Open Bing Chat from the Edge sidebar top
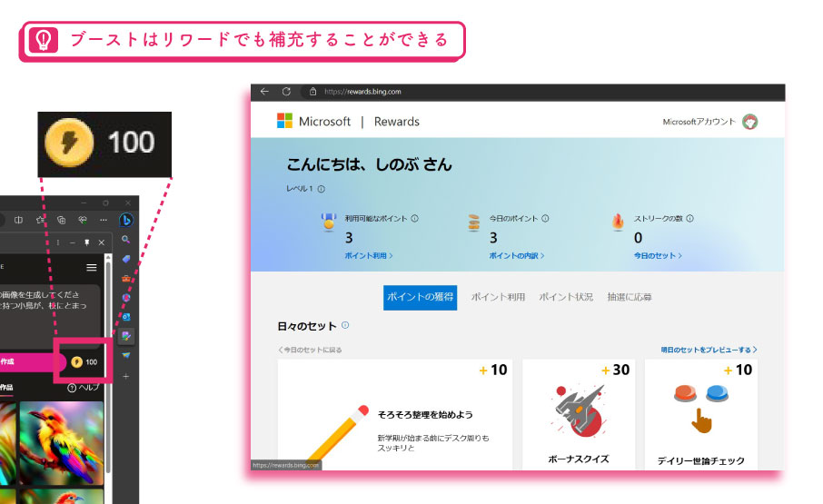The image size is (823, 504). (126, 221)
